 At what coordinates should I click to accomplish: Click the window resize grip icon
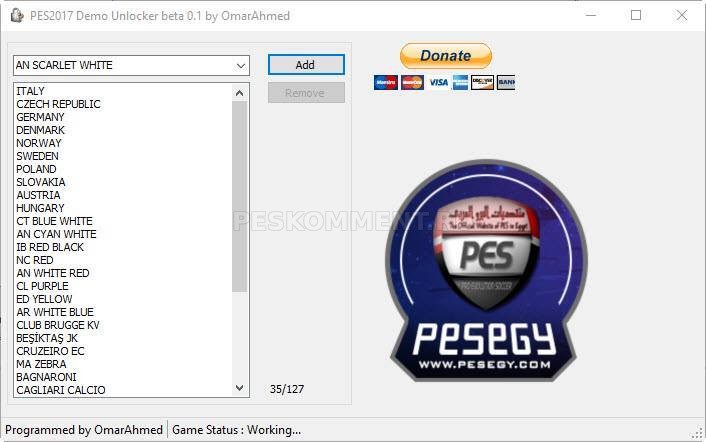point(697,434)
